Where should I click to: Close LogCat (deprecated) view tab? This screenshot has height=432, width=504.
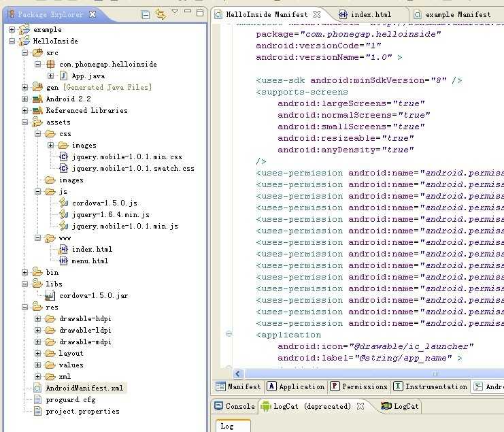[360, 407]
